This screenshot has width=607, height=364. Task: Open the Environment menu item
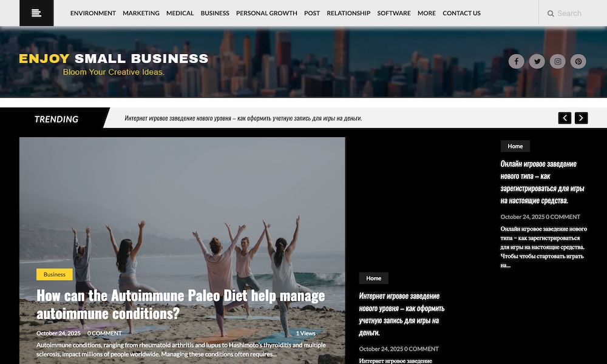pos(93,13)
